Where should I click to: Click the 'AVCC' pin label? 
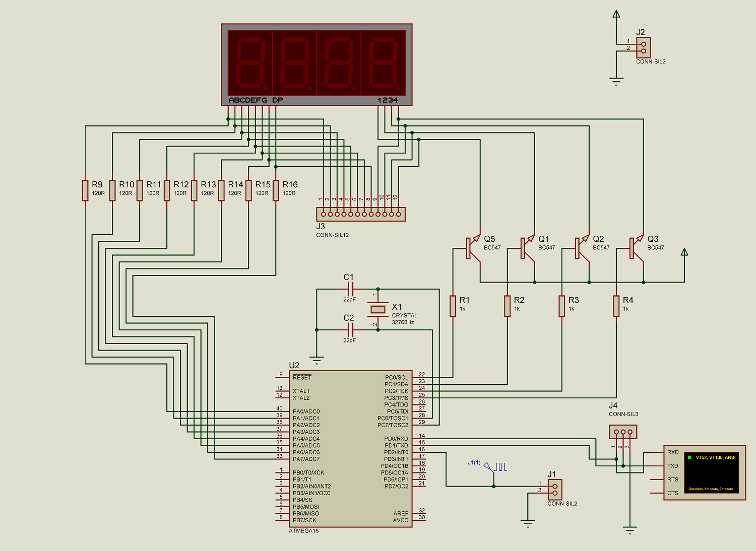(x=401, y=520)
